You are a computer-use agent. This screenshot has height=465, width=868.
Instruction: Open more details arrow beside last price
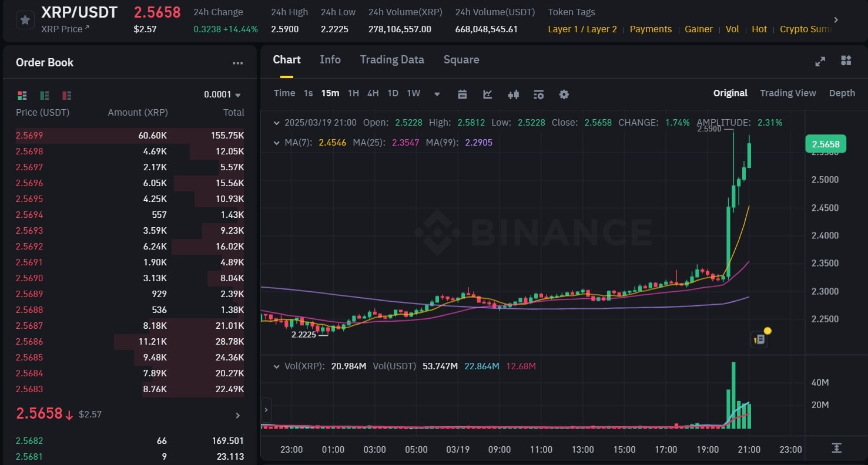[x=238, y=416]
